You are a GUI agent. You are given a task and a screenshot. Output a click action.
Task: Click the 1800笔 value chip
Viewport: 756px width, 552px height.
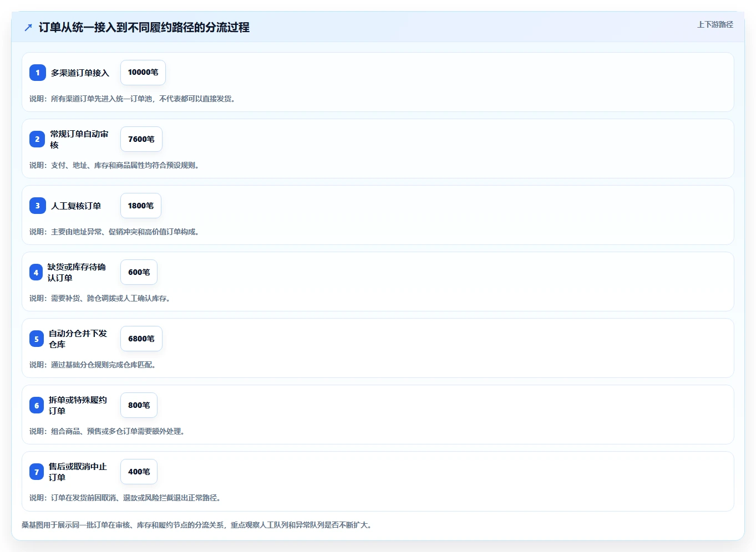click(141, 206)
